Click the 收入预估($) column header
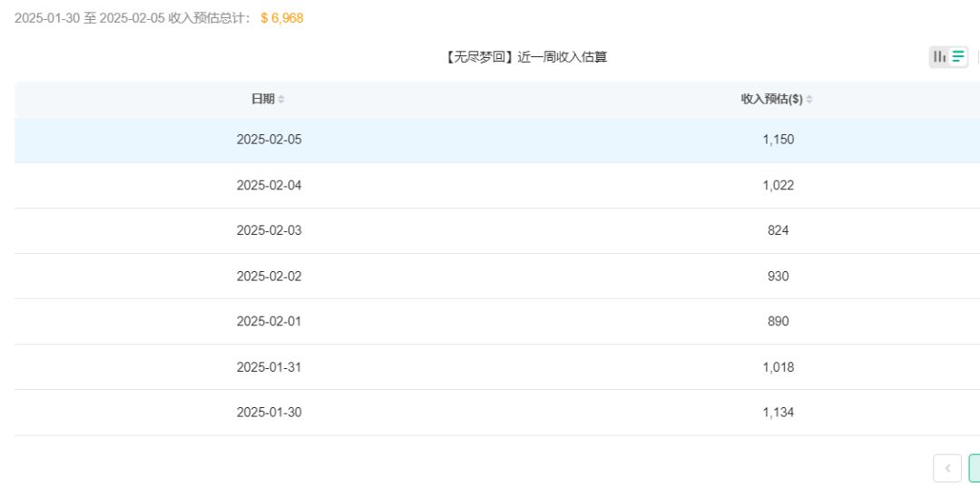 pos(772,99)
